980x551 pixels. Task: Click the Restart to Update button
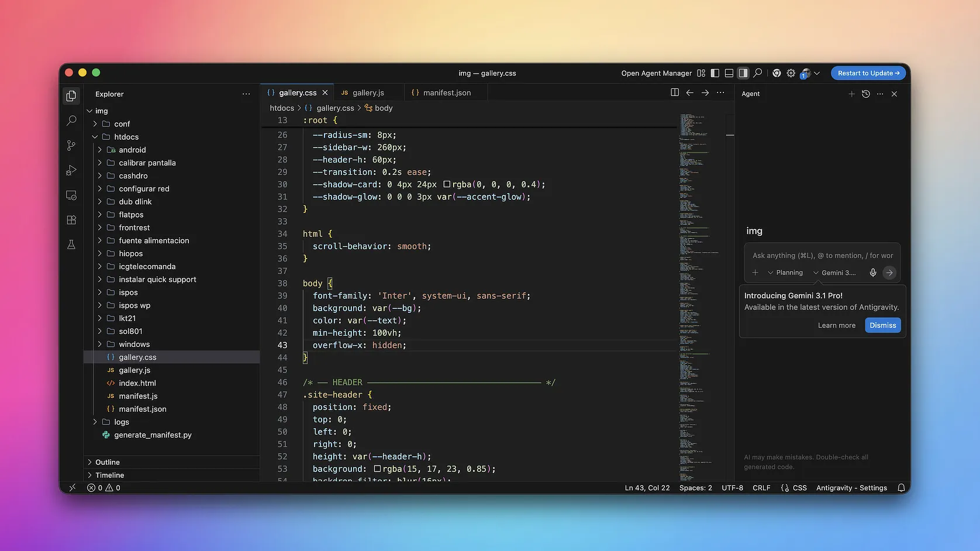click(x=868, y=73)
